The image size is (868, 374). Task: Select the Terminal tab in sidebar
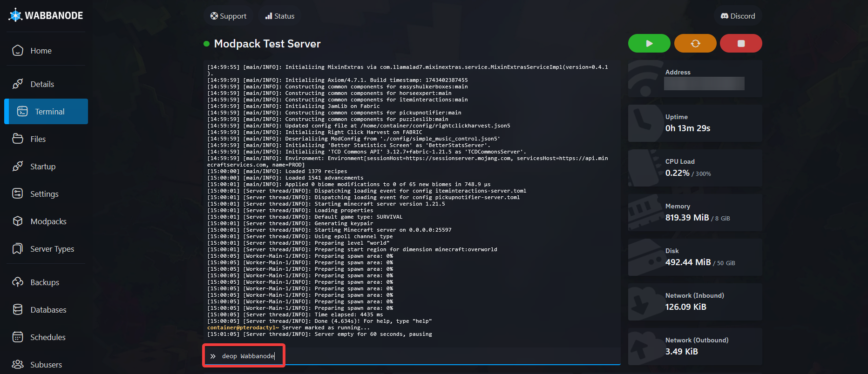46,111
